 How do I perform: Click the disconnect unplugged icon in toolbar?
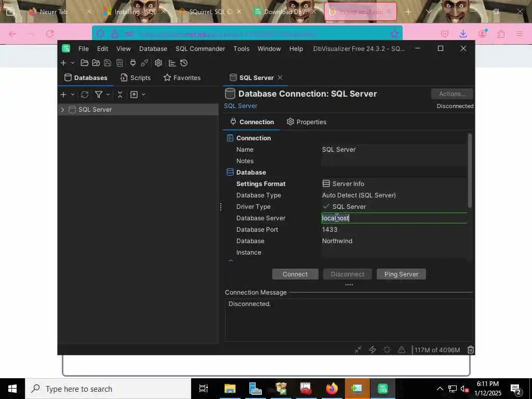tap(144, 63)
